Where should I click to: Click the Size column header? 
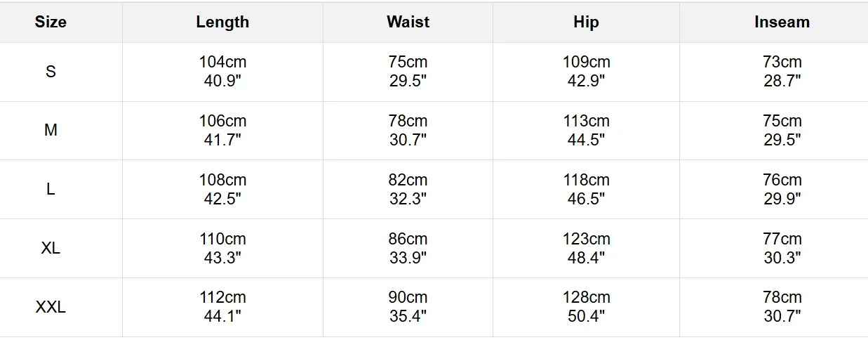[x=51, y=22]
